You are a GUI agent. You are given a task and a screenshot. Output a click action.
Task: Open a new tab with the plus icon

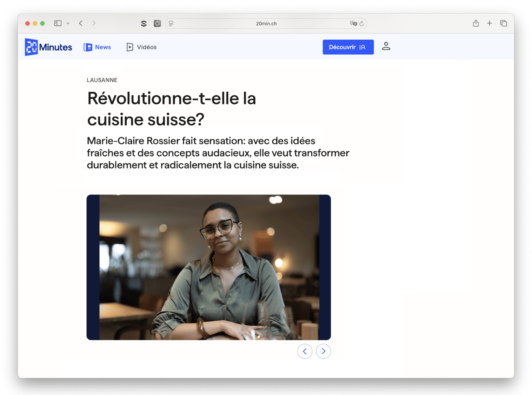489,23
